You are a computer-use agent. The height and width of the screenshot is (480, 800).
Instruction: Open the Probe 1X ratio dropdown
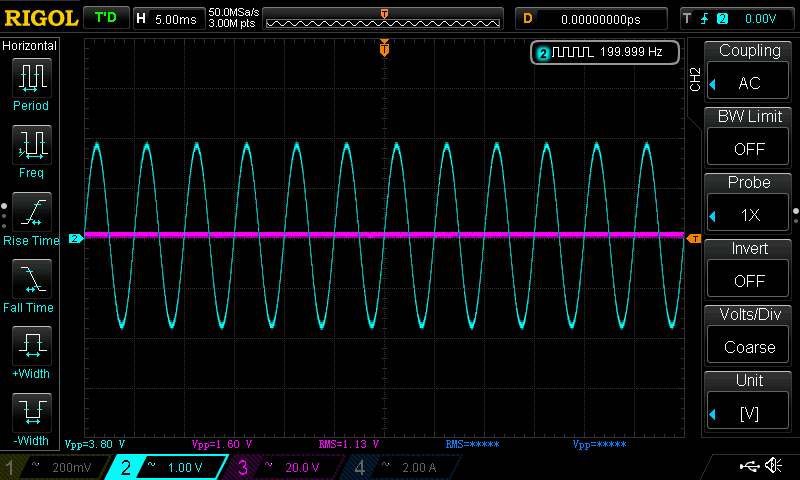click(x=748, y=214)
